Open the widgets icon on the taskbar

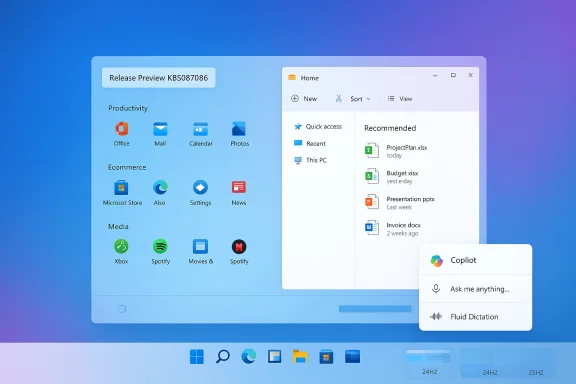274,356
